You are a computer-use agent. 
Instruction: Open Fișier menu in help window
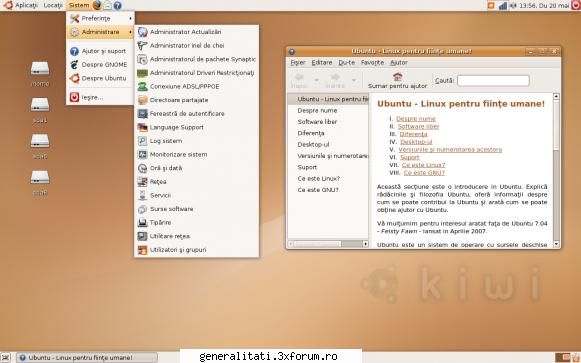pos(298,63)
